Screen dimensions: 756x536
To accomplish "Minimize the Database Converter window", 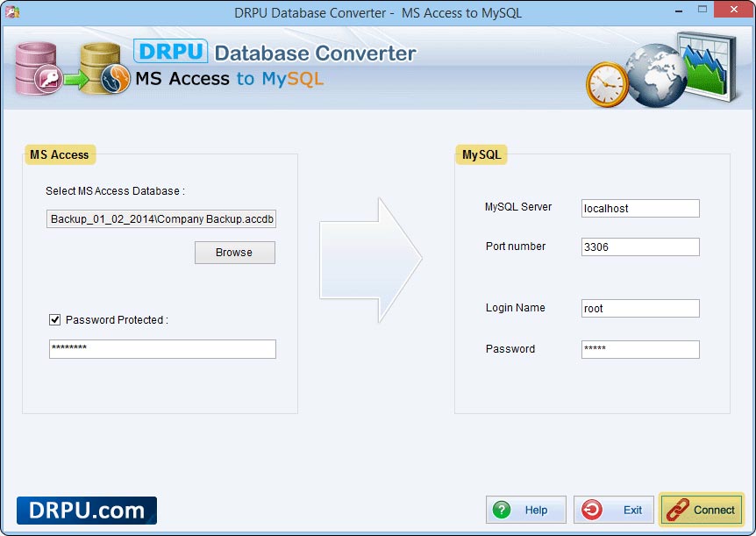I will (x=679, y=11).
